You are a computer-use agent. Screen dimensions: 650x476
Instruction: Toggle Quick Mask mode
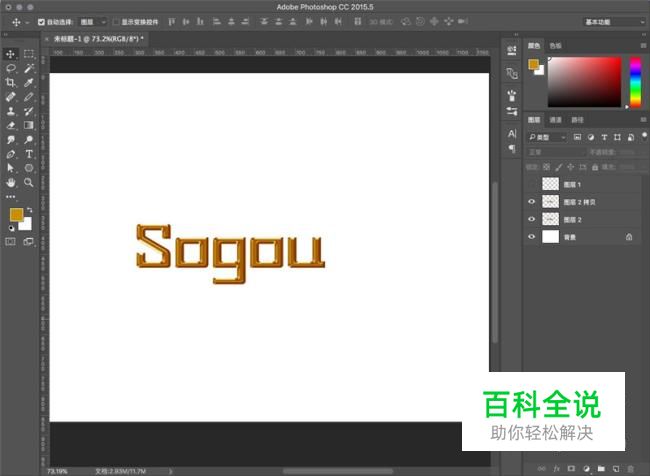tap(10, 242)
